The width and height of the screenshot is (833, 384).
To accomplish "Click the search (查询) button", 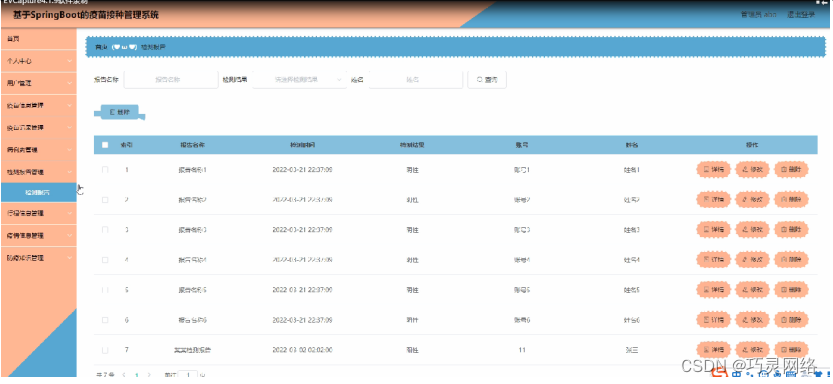I will pos(487,80).
